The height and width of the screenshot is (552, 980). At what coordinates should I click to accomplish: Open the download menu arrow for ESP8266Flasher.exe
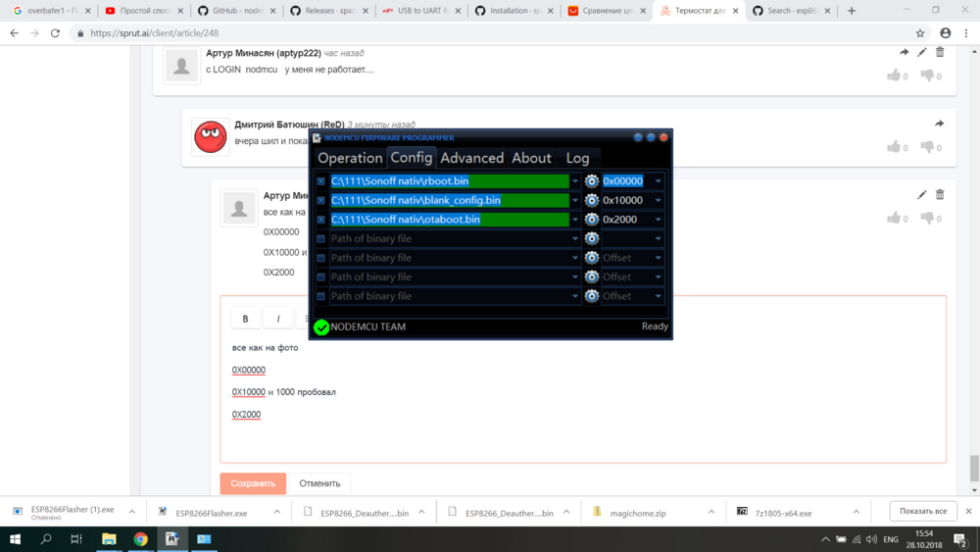click(277, 512)
